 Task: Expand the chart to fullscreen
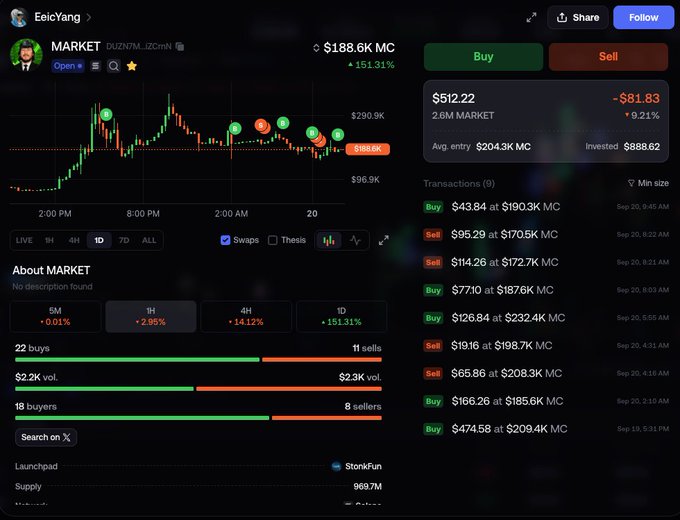[x=383, y=240]
